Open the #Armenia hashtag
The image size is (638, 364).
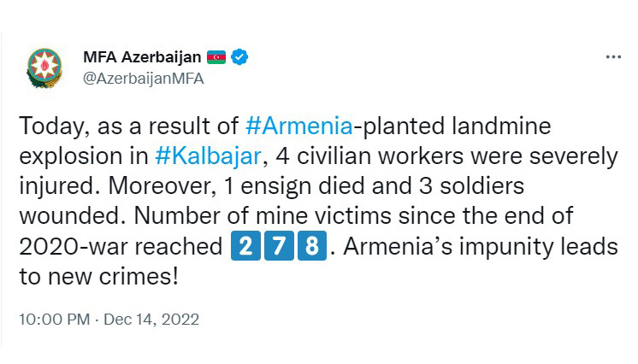coord(299,126)
